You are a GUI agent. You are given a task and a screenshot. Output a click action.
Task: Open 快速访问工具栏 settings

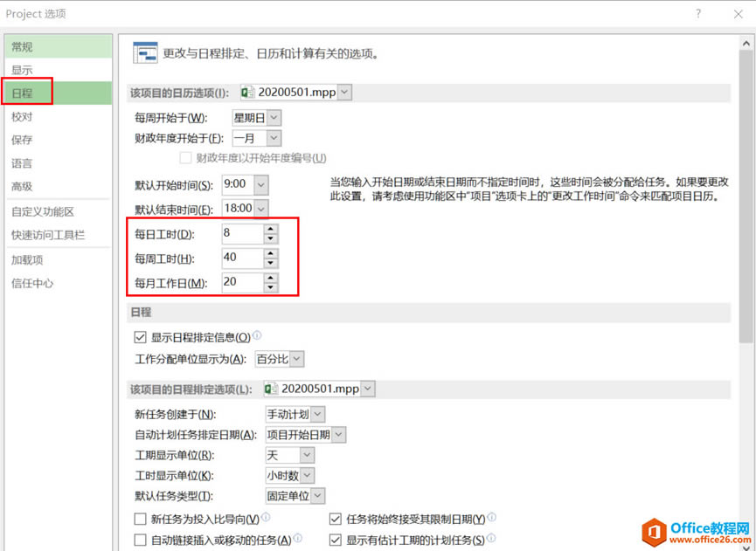(x=58, y=235)
